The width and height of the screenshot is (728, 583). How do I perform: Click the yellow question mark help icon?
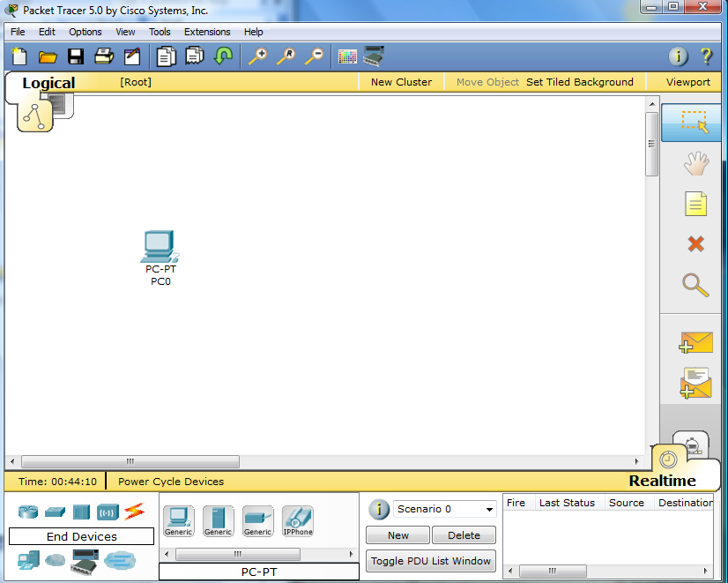(x=706, y=56)
